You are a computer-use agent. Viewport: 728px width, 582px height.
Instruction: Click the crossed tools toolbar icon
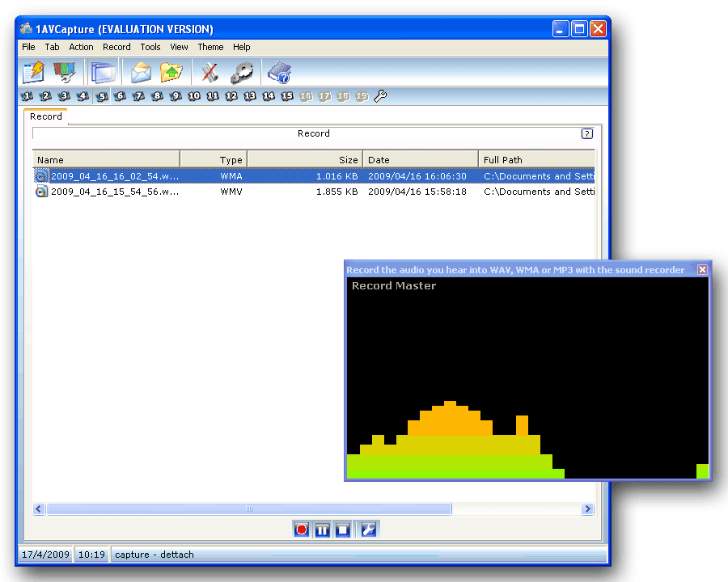pos(210,73)
